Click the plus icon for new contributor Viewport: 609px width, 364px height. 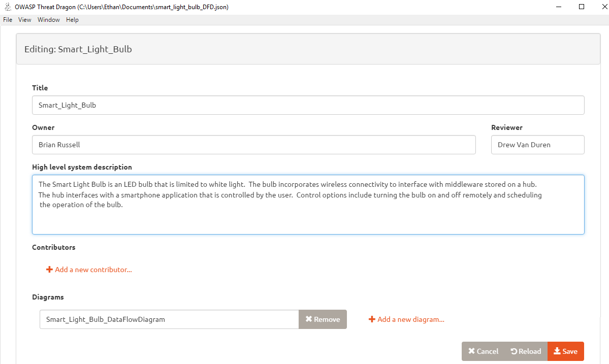point(49,270)
